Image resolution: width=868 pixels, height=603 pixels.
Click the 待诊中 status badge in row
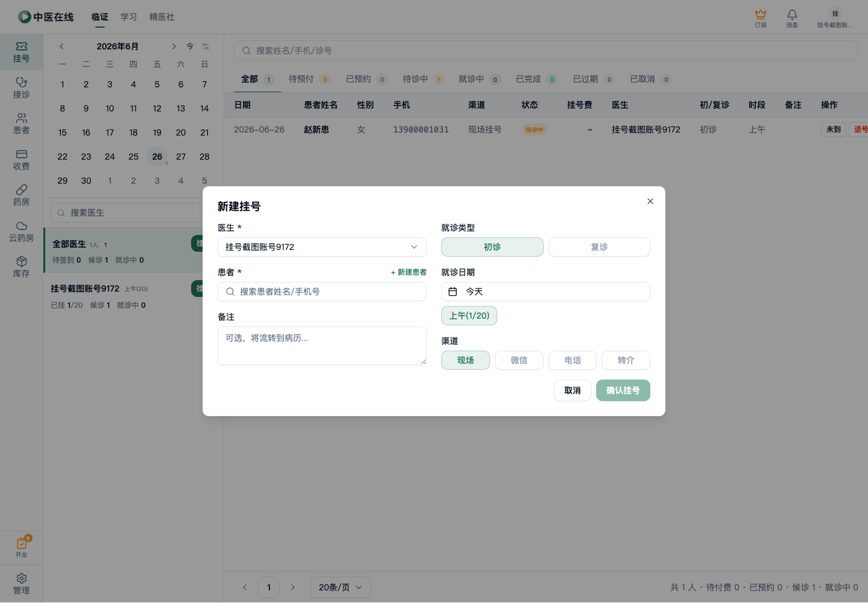coord(534,130)
